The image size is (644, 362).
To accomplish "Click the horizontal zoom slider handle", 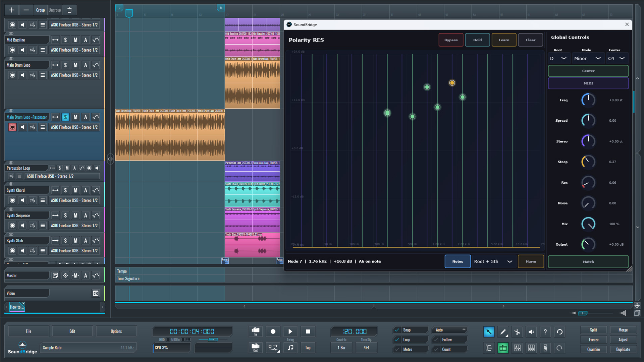I will (x=583, y=313).
